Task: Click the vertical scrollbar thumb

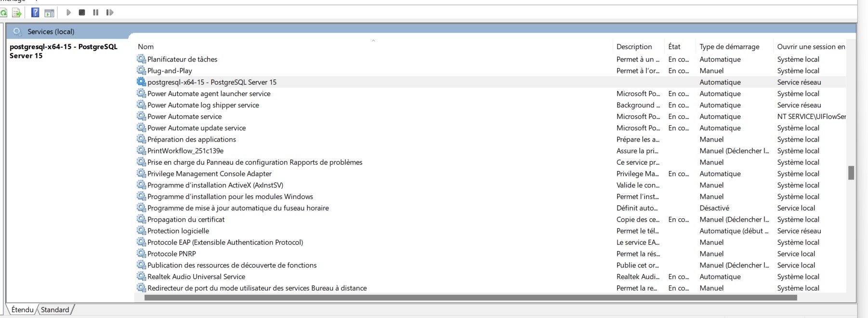Action: click(851, 172)
